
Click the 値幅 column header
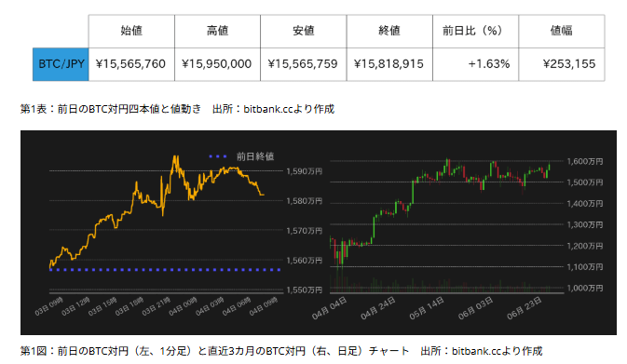pos(562,31)
